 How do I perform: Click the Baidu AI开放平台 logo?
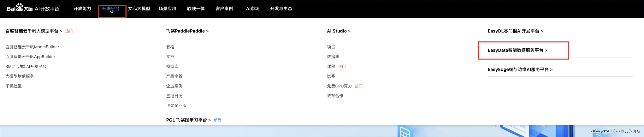click(33, 8)
